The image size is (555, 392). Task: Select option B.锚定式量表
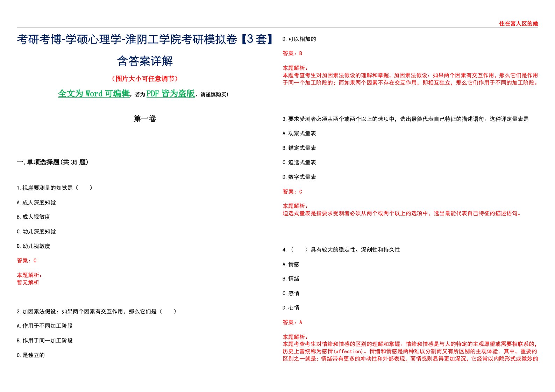coord(299,148)
